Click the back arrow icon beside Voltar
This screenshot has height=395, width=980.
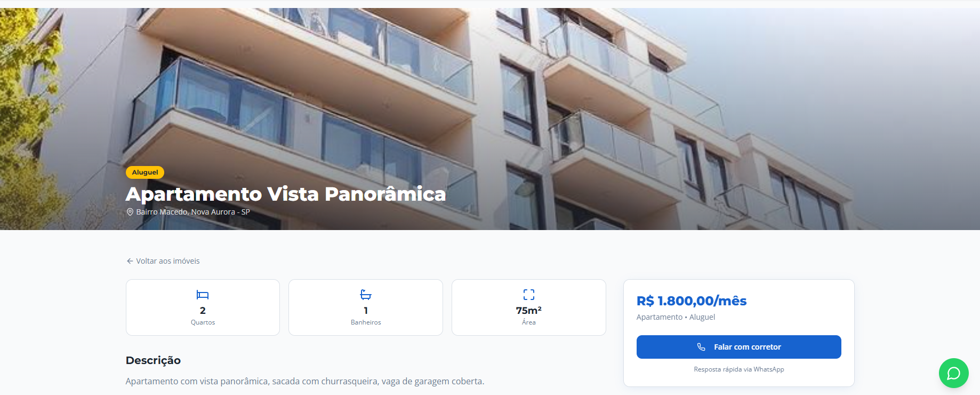click(130, 261)
